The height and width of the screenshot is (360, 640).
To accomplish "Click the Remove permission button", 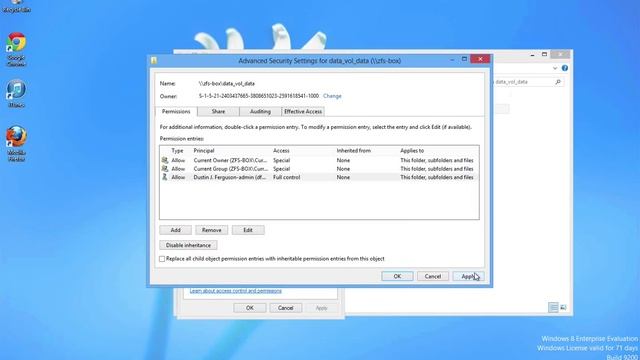I will click(x=211, y=230).
